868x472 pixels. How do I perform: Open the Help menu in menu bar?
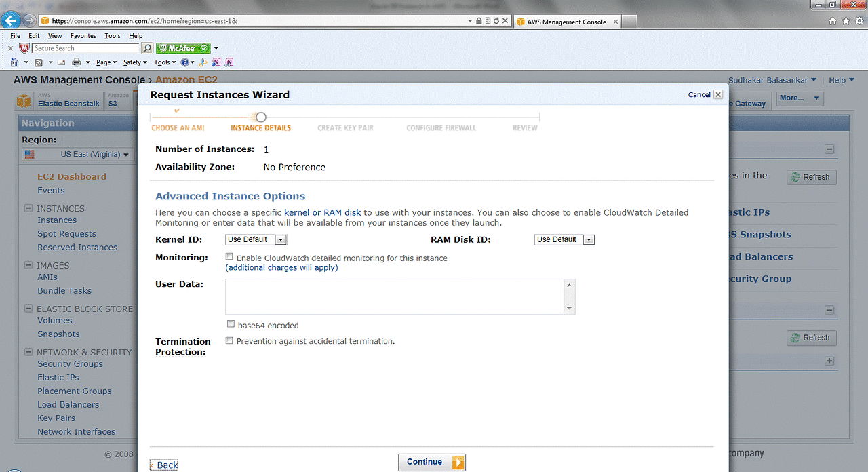coord(136,36)
